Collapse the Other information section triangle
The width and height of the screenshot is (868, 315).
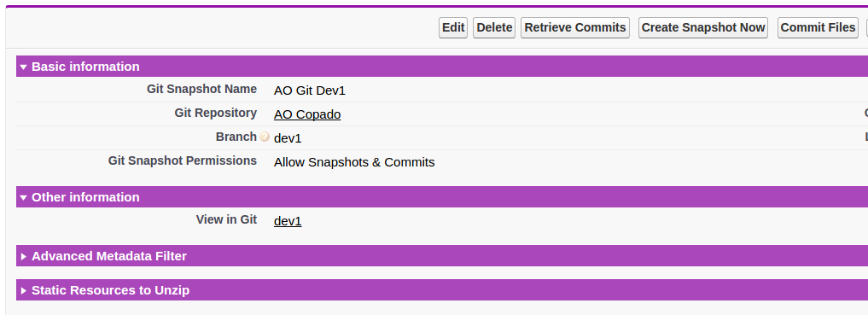click(x=23, y=198)
